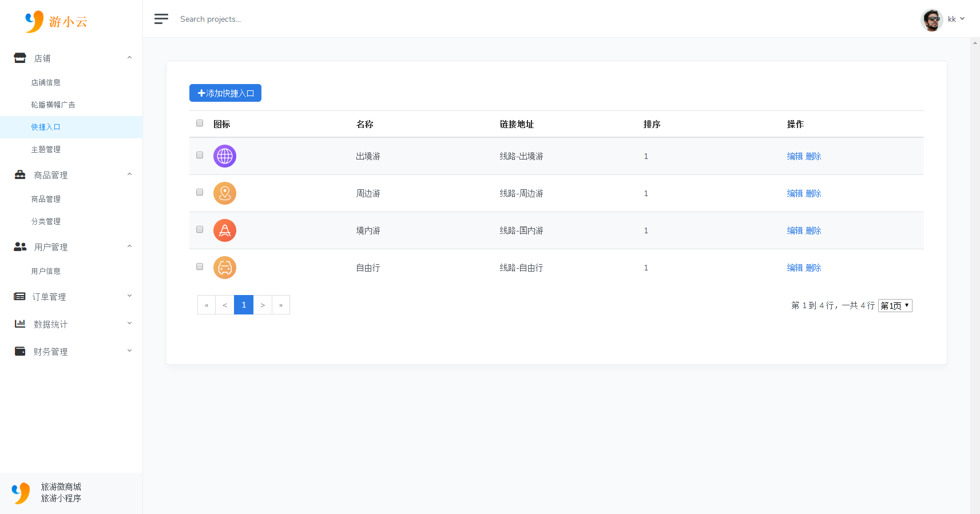Click 删除 for the 境内游 row
This screenshot has width=980, height=514.
point(814,230)
